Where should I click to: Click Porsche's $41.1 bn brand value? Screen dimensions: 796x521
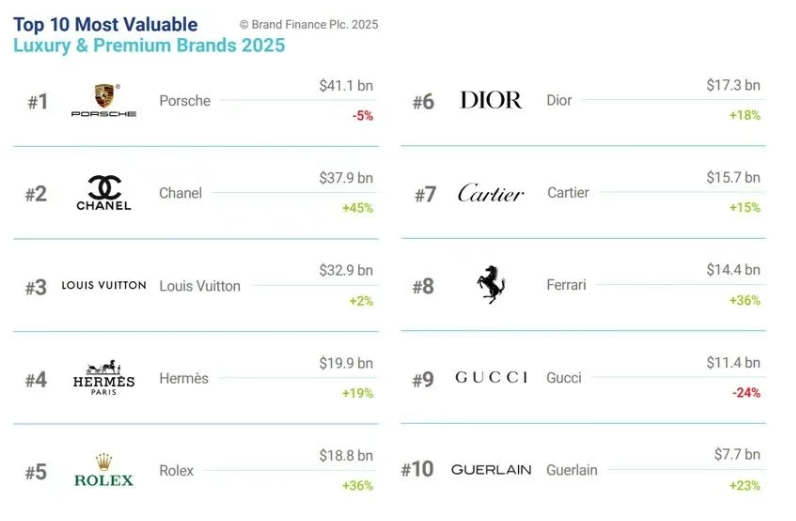click(345, 86)
